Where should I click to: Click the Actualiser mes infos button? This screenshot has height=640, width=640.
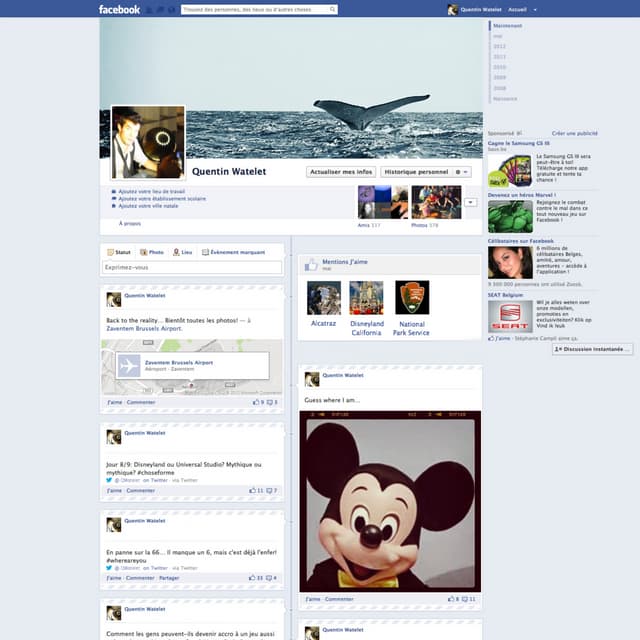340,172
